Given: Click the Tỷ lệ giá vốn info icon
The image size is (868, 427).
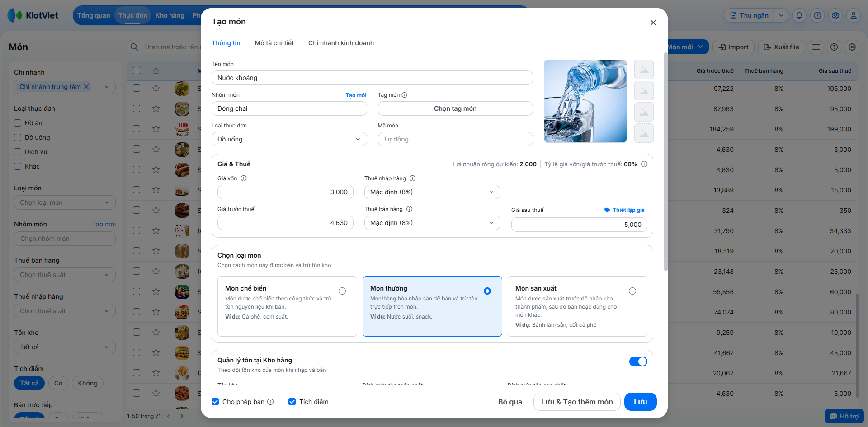Looking at the screenshot, I should coord(644,164).
